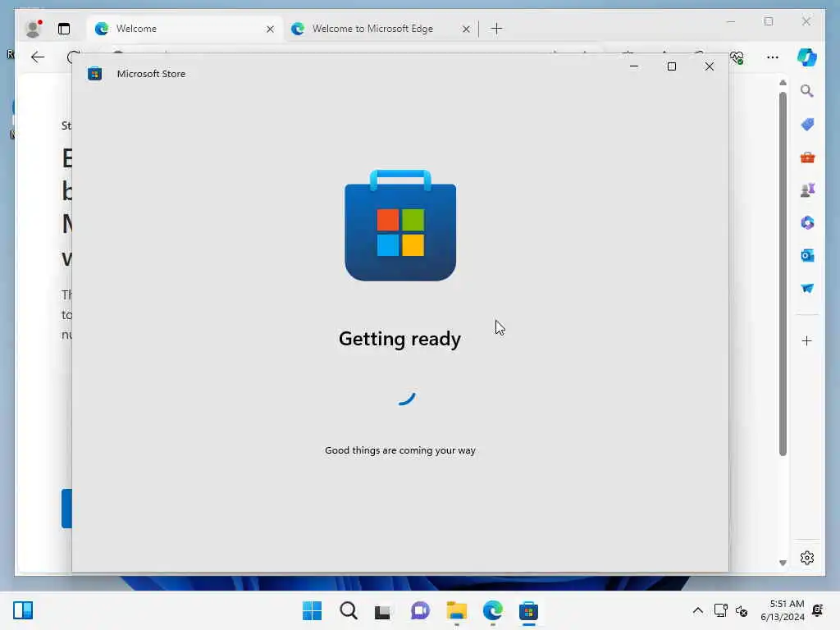Open Shopping tag in Edge sidebar
This screenshot has height=630, width=840.
point(807,125)
